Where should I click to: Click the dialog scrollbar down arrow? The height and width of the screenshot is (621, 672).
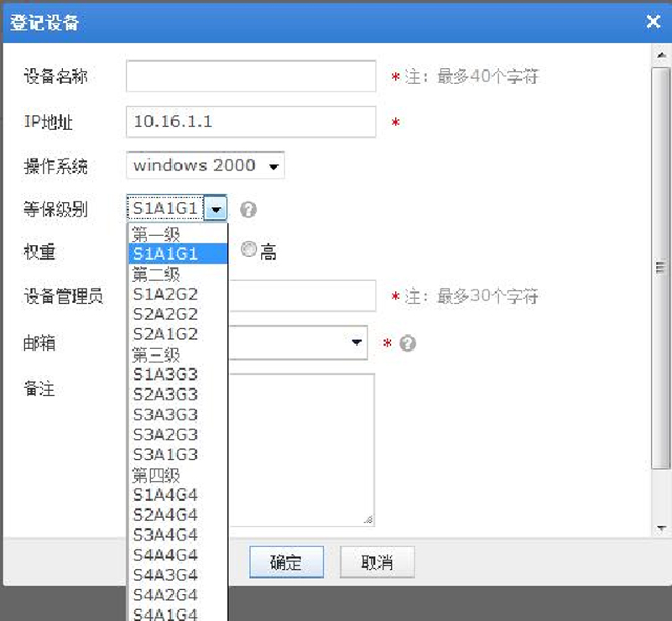tap(661, 528)
